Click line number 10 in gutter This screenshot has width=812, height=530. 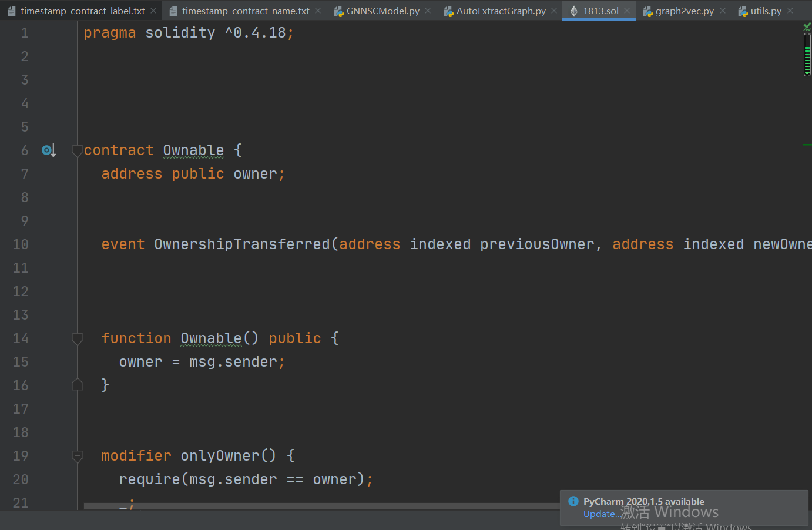(21, 244)
